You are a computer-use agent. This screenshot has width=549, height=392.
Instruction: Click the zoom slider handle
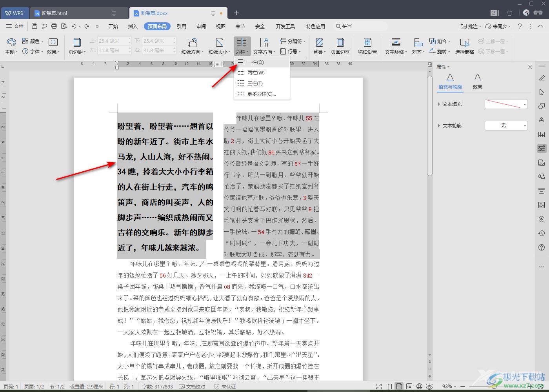494,387
